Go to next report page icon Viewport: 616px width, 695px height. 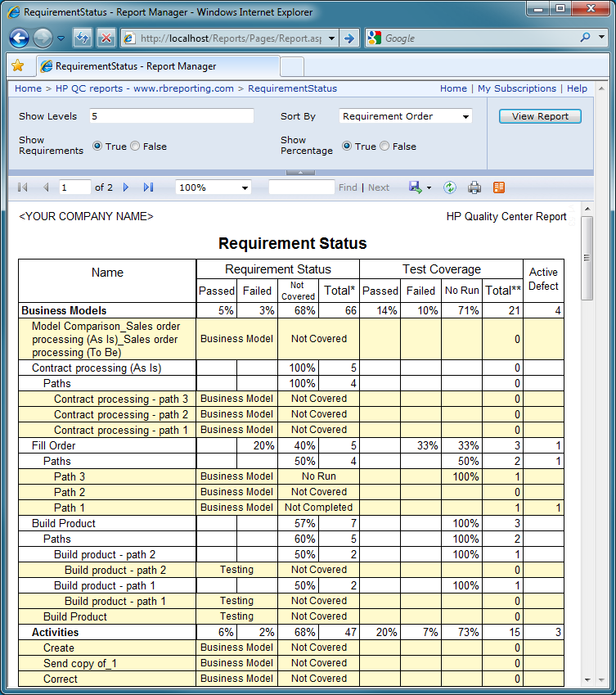[126, 187]
